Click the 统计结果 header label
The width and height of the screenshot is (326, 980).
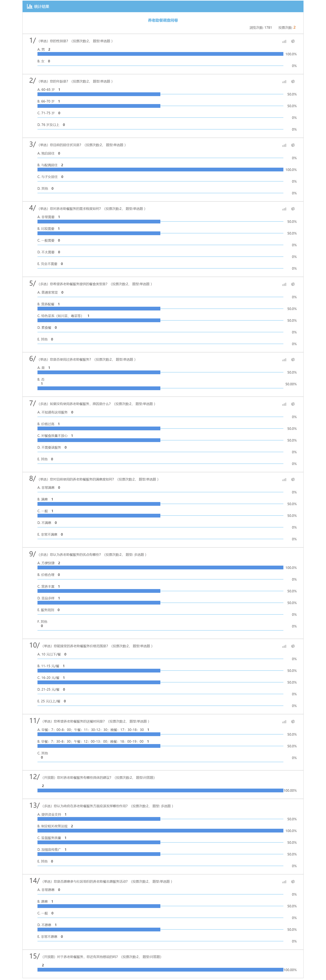tap(42, 6)
